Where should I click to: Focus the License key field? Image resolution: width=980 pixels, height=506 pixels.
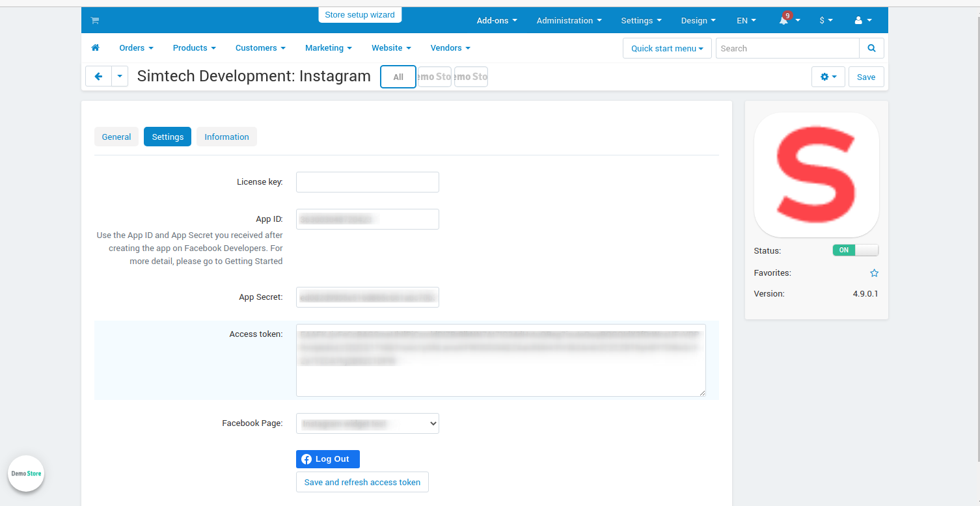coord(368,182)
